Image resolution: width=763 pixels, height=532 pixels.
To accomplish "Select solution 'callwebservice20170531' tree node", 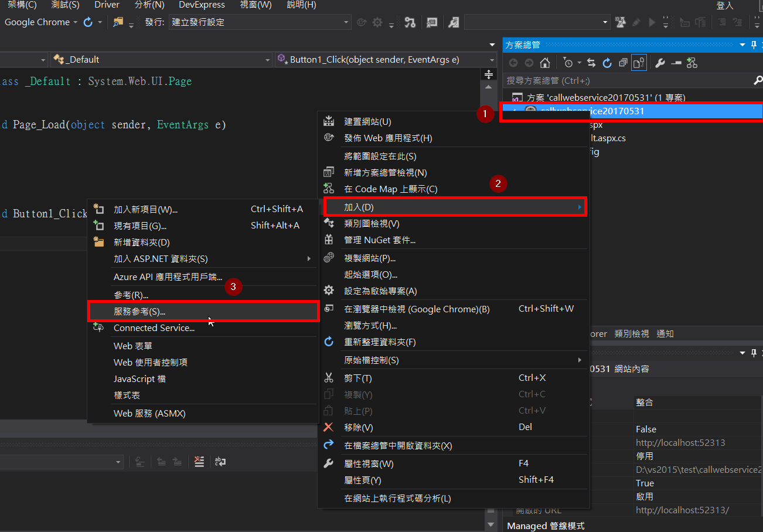I will (606, 97).
